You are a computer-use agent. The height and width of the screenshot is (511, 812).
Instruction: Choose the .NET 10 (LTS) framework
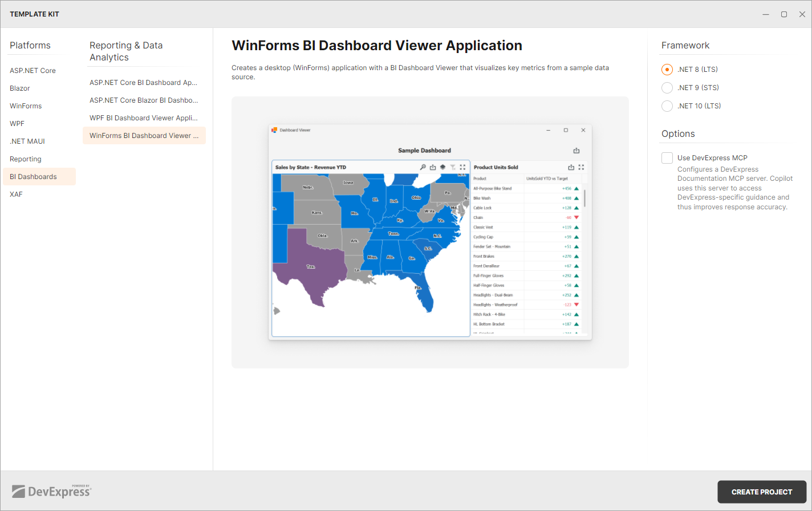[667, 106]
